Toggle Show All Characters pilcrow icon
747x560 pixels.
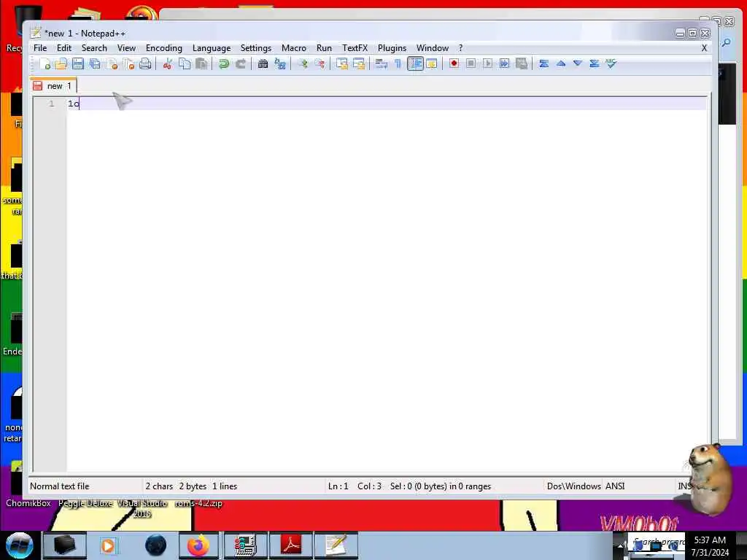398,63
